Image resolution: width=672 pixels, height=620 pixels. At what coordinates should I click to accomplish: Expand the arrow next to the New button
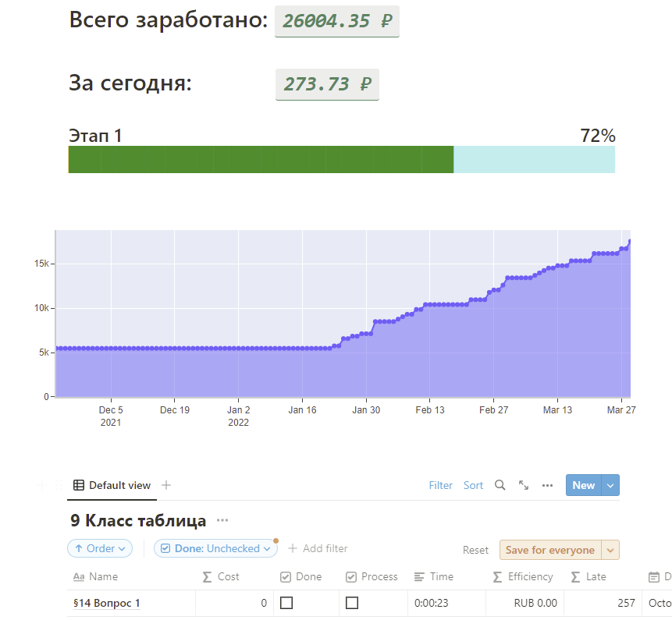pos(610,485)
